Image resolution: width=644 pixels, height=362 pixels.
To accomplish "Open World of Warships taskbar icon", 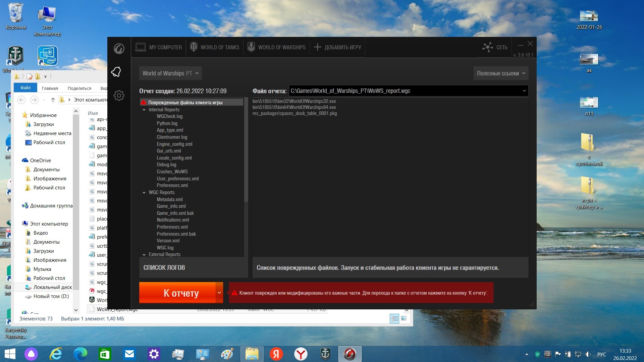I will (325, 354).
